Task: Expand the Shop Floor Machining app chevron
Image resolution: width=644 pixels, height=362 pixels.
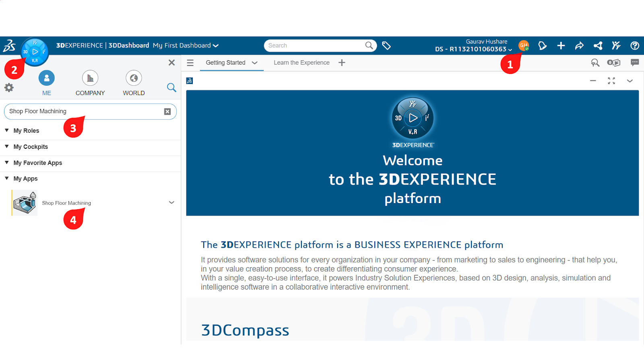Action: tap(171, 202)
